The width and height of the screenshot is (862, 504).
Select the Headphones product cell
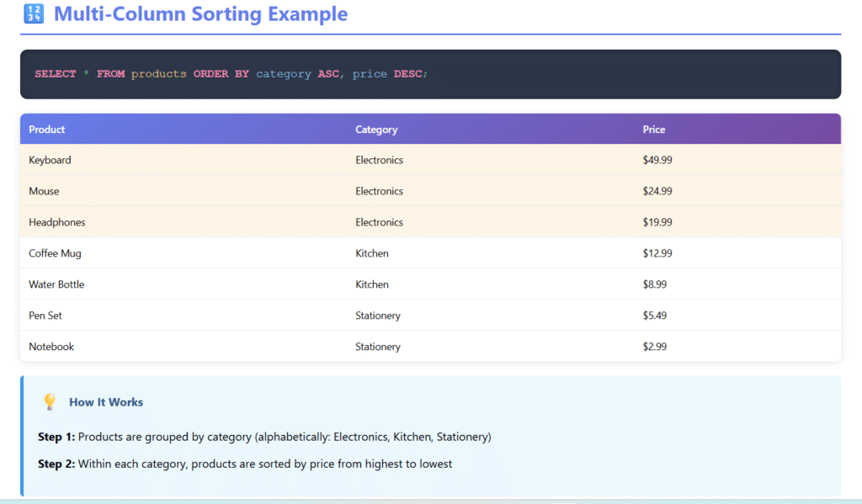point(57,222)
